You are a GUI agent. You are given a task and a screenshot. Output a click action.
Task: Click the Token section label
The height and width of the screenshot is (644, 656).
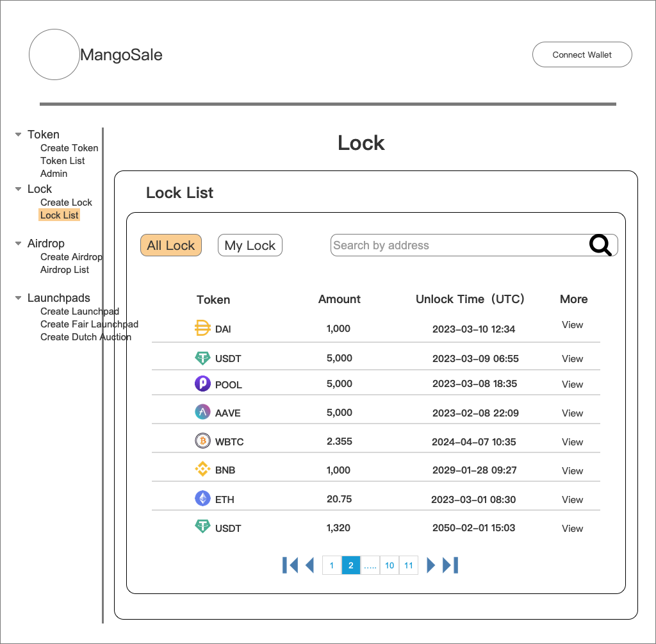[x=44, y=135]
